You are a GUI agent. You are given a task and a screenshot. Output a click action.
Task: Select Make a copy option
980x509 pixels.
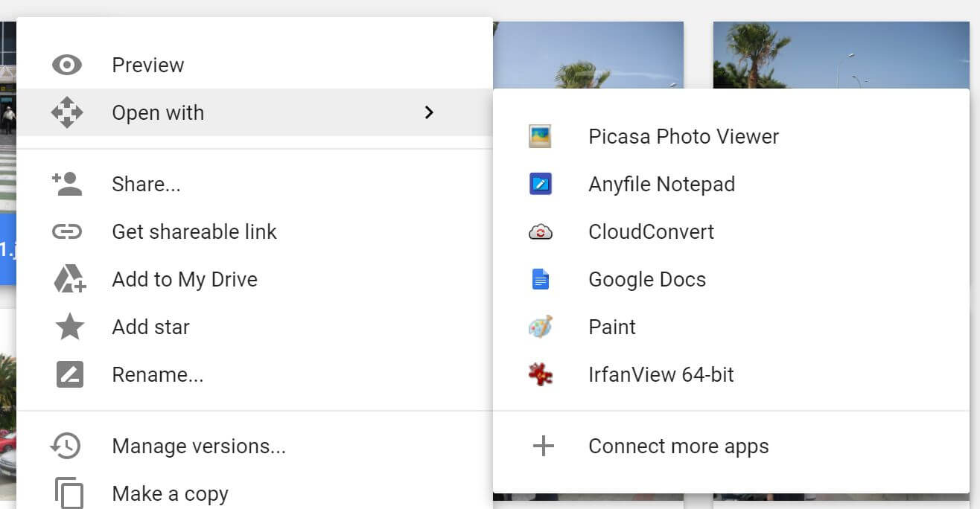(x=170, y=494)
